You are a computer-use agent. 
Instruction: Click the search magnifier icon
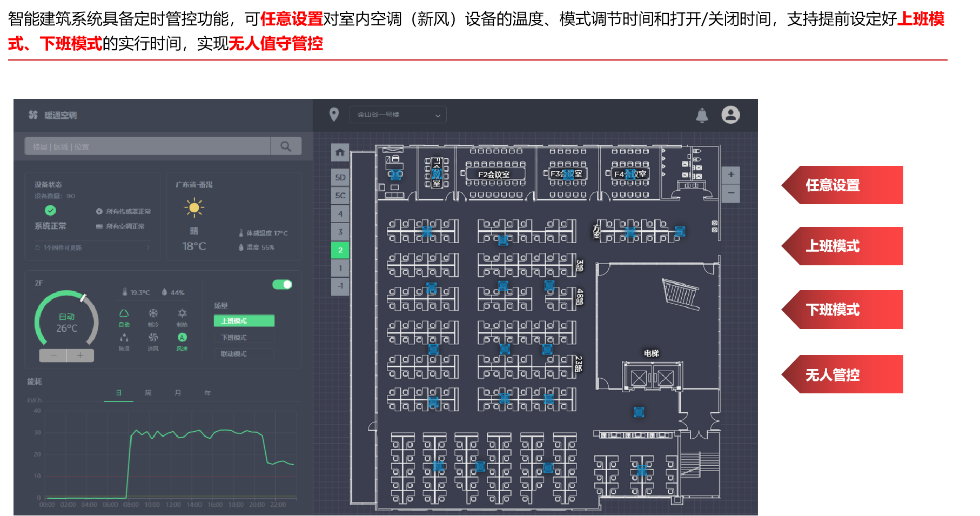286,146
